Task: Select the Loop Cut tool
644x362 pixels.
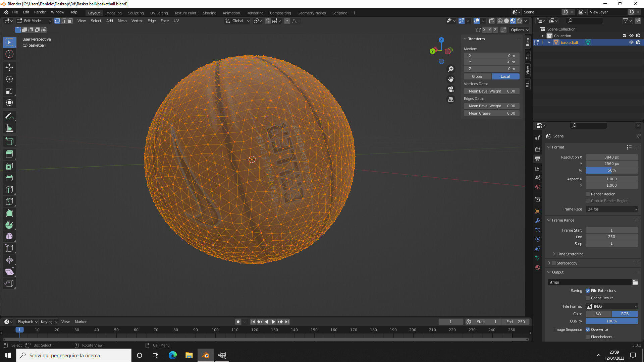Action: point(9,190)
